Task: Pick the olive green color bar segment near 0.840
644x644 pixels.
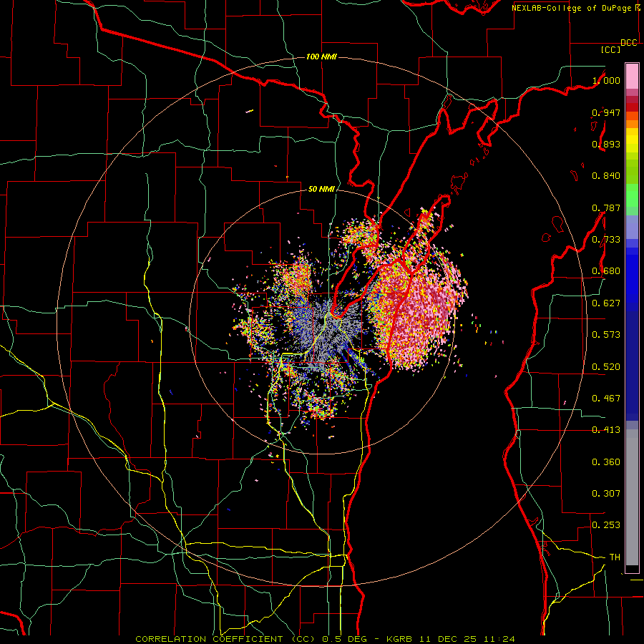Action: 632,171
